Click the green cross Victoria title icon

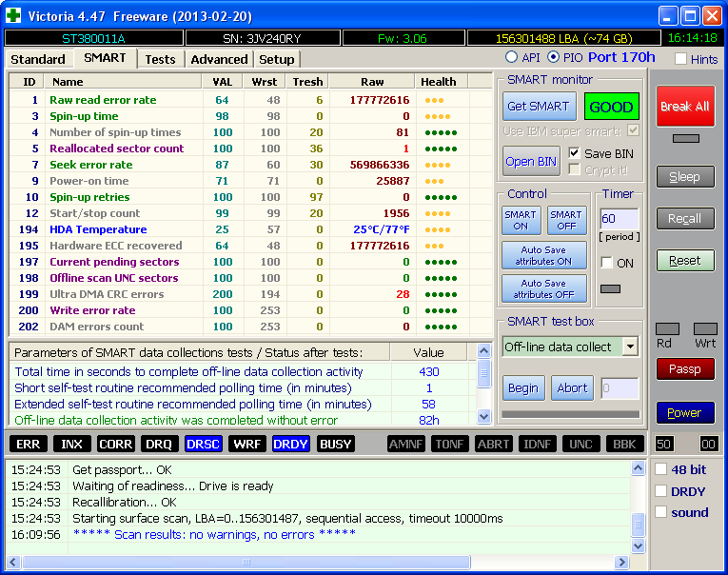(x=13, y=14)
